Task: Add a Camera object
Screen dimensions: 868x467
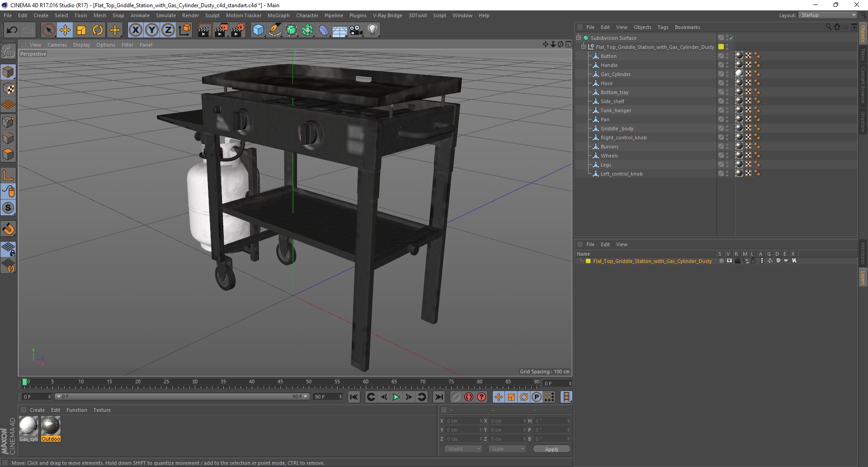Action: point(356,30)
